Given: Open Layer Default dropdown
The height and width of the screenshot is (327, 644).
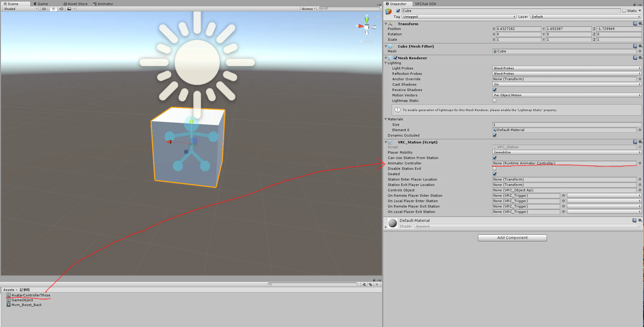Looking at the screenshot, I should click(x=586, y=17).
